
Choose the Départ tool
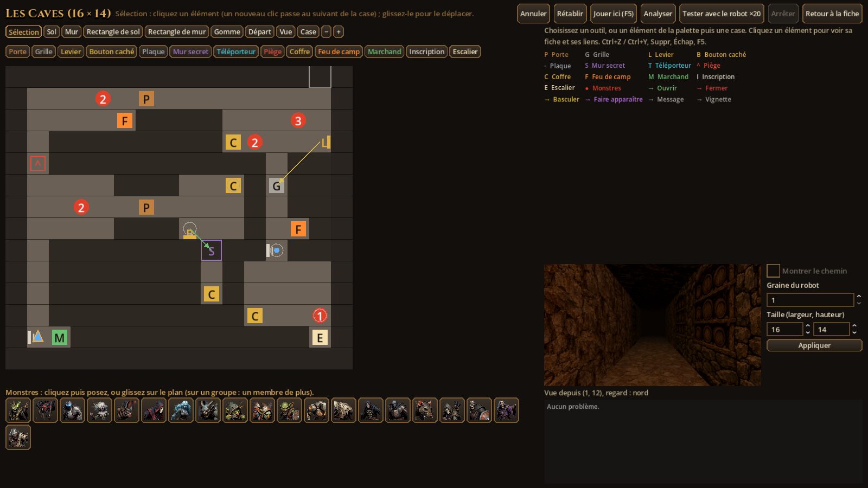(x=259, y=32)
